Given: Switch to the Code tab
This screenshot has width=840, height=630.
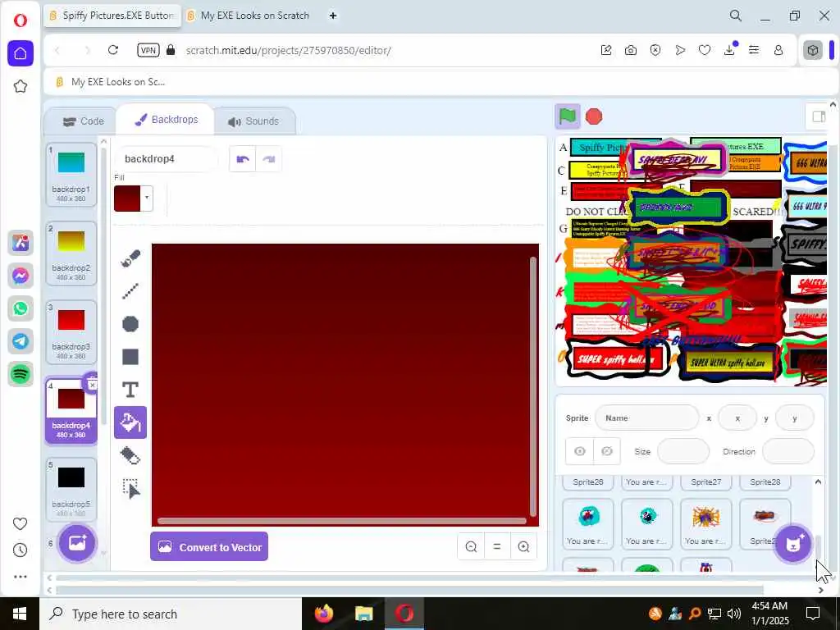Looking at the screenshot, I should pos(83,121).
